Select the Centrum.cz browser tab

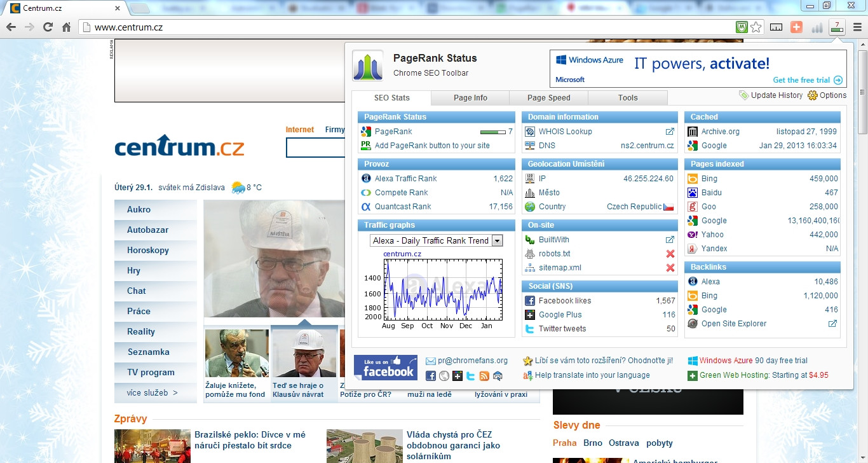[x=65, y=9]
